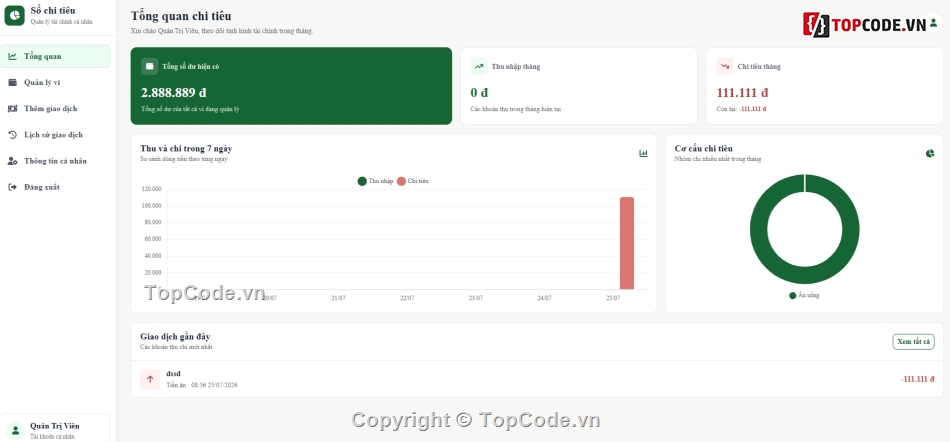Click the -111.111 đ transaction amount
Image resolution: width=950 pixels, height=442 pixels.
(x=917, y=379)
